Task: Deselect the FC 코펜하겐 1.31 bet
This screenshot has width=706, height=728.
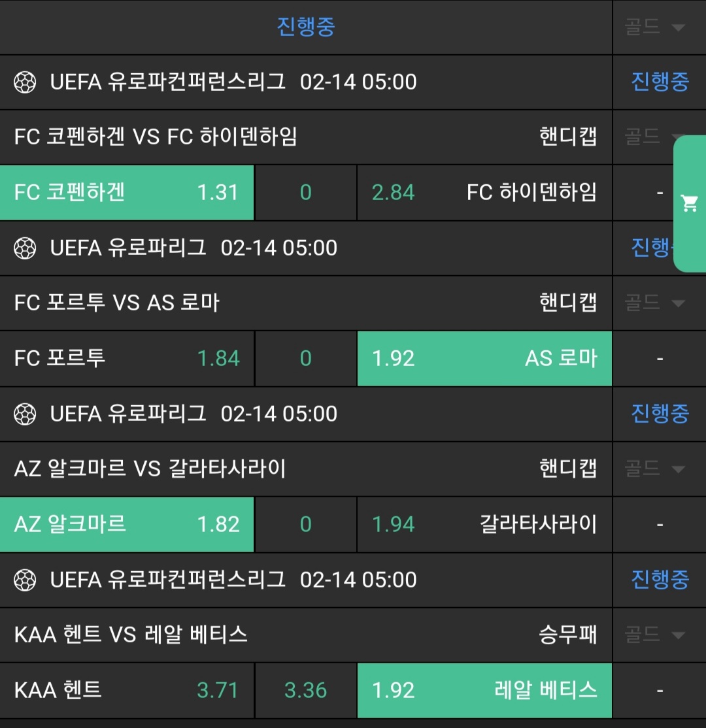Action: click(127, 193)
